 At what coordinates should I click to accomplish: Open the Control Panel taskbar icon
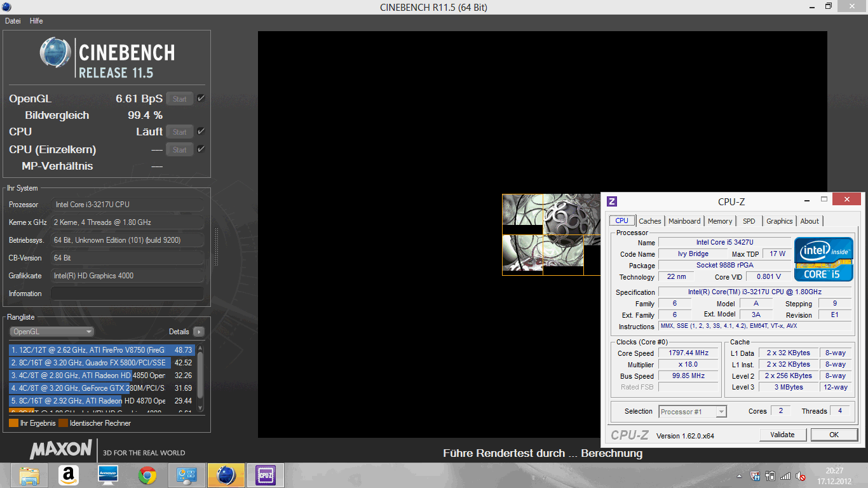click(187, 475)
